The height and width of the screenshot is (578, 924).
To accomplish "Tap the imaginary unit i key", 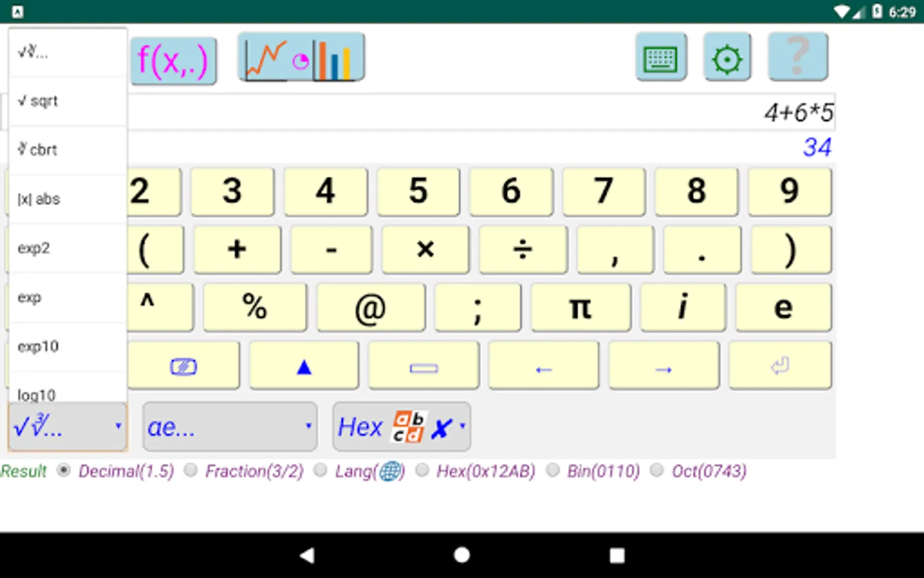I will (x=683, y=308).
